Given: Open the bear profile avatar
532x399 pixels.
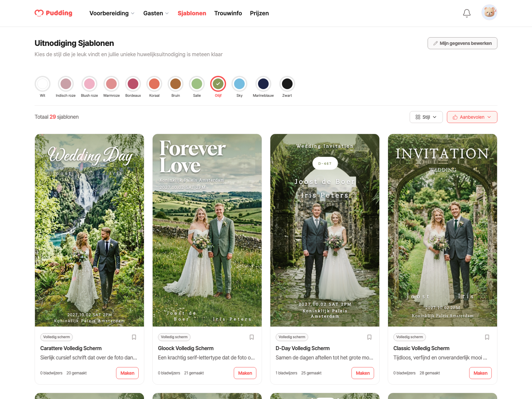Looking at the screenshot, I should click(x=489, y=13).
